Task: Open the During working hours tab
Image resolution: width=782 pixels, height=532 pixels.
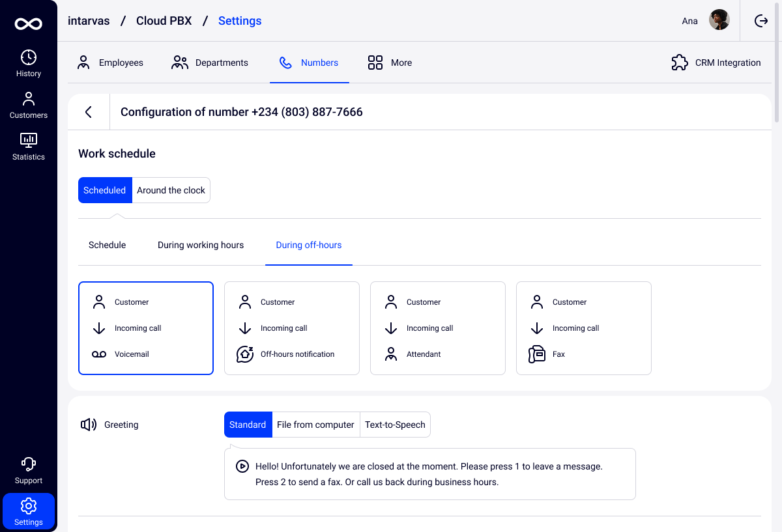Action: click(x=201, y=245)
